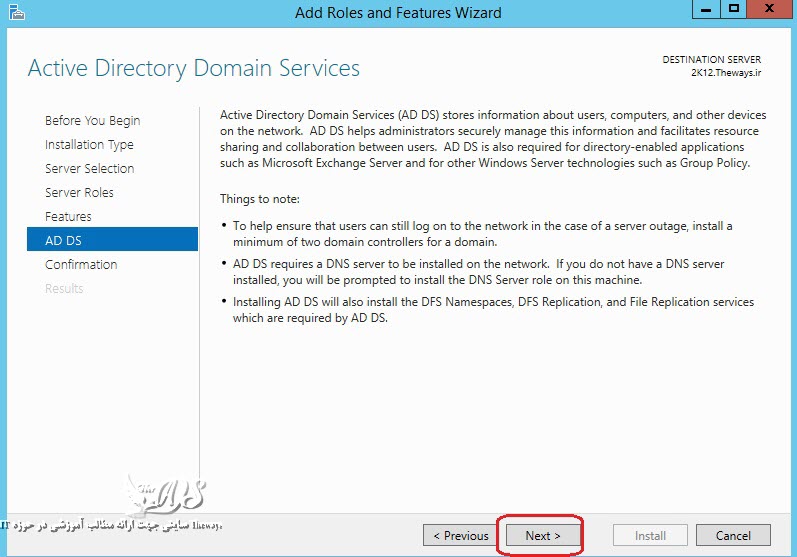797x557 pixels.
Task: Click the greyed-out Results step
Action: click(x=64, y=288)
